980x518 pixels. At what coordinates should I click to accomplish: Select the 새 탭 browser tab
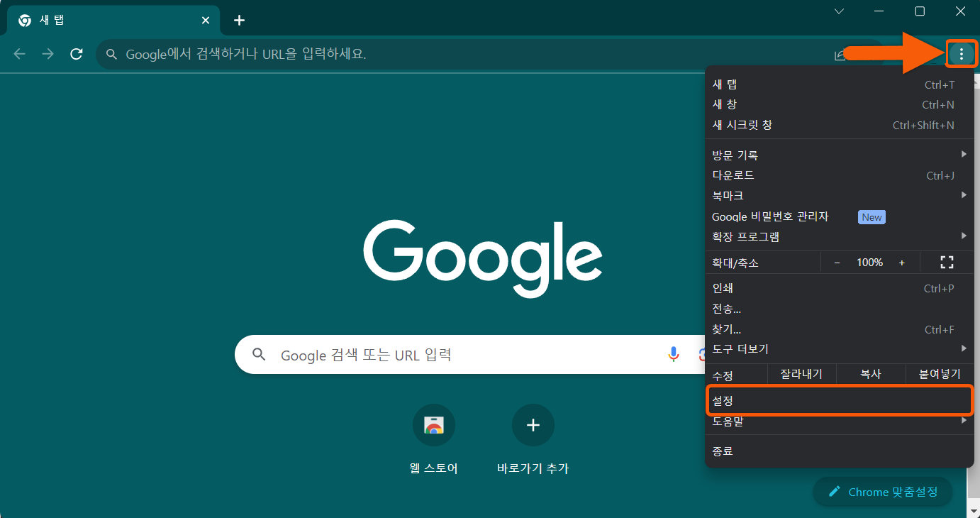pos(113,21)
